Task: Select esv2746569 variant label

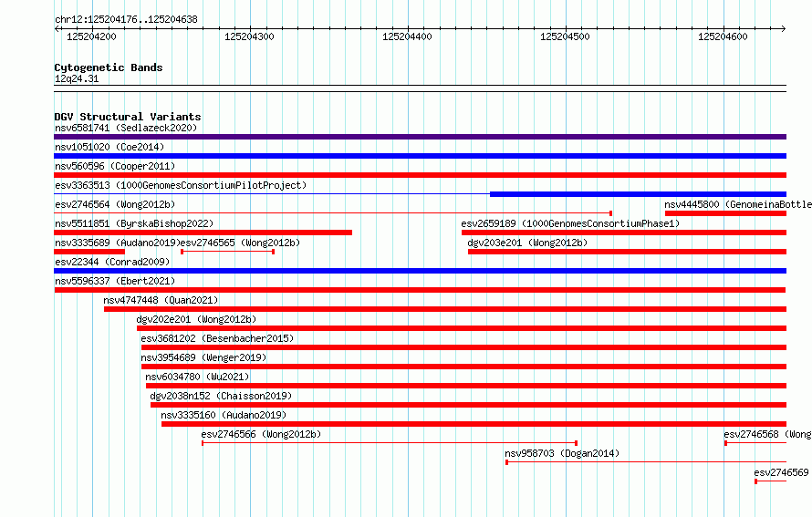Action: (782, 472)
